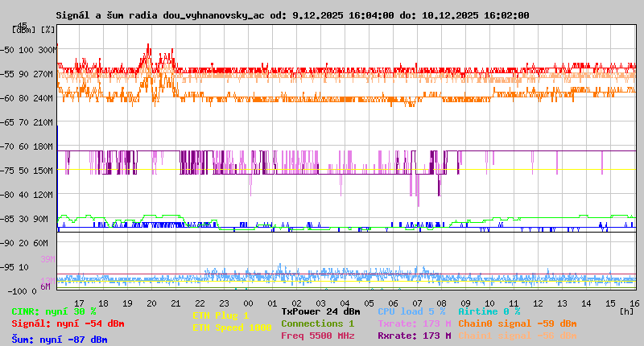Click the '04' hour tick label

[345, 303]
